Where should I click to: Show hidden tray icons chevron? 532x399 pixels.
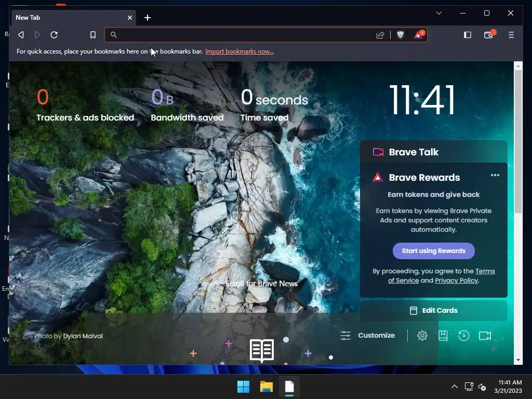click(x=455, y=387)
